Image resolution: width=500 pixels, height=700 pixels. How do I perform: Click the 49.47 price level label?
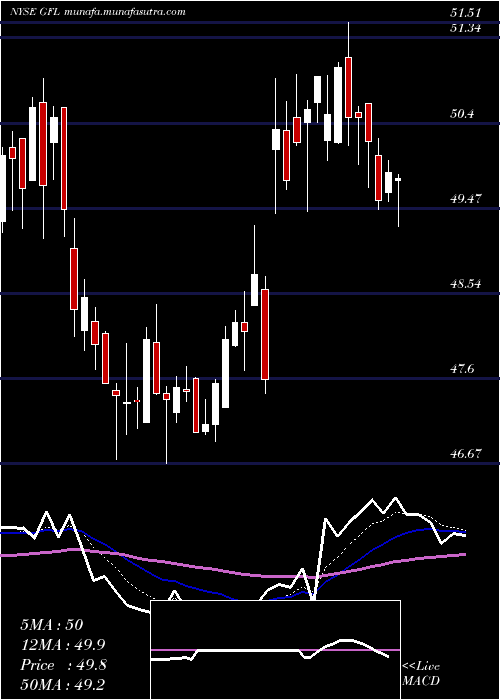(465, 199)
